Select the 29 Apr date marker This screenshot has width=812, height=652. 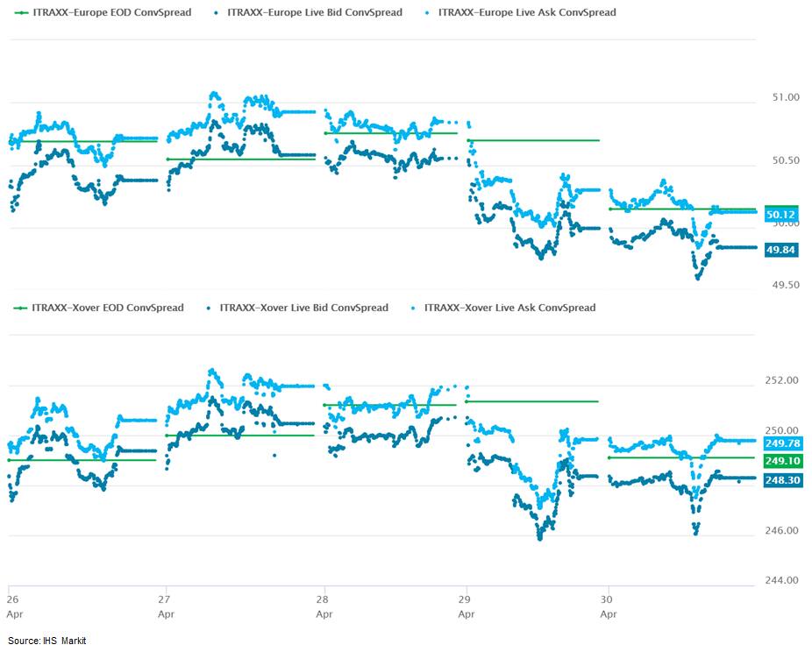(x=467, y=606)
